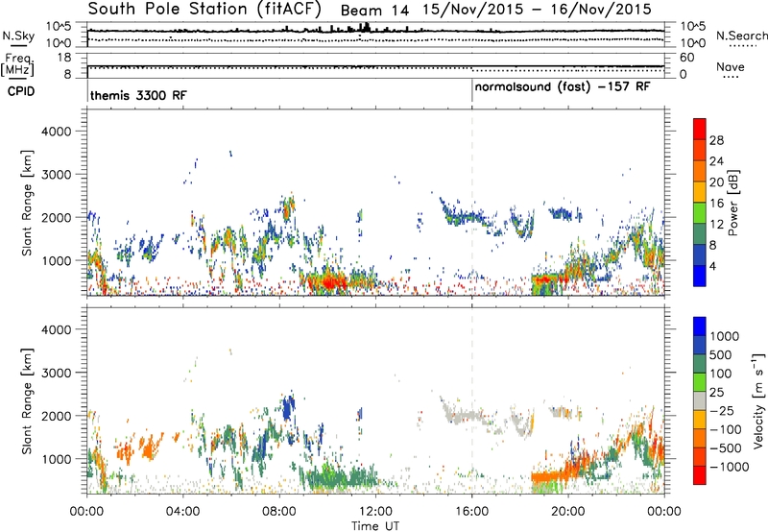Click the 'Slant Range [km]' label of power panel
The width and height of the screenshot is (768, 532).
coord(27,203)
